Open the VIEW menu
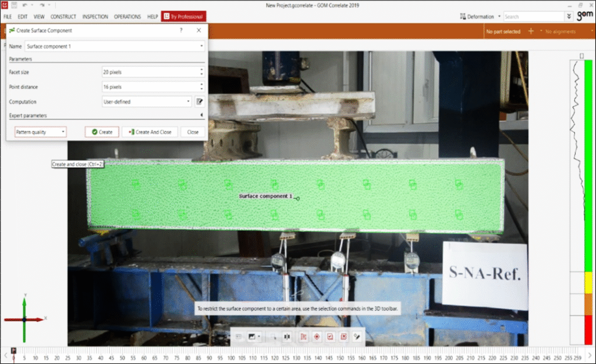This screenshot has width=596, height=364. pos(39,17)
